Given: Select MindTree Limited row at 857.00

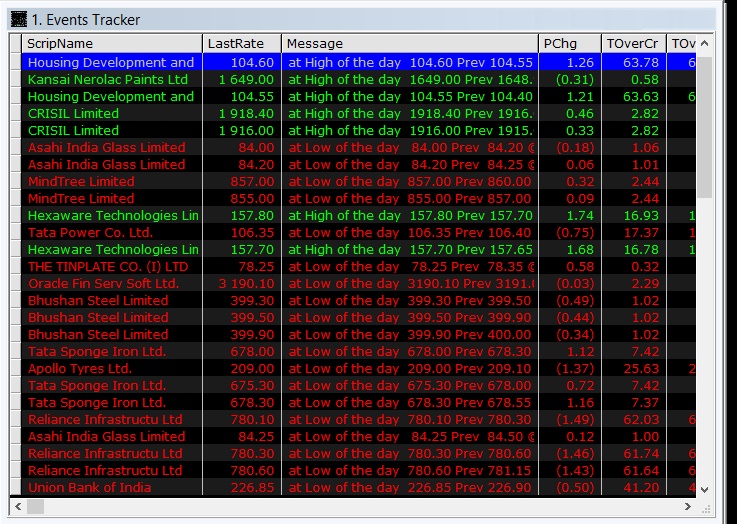Looking at the screenshot, I should click(358, 181).
